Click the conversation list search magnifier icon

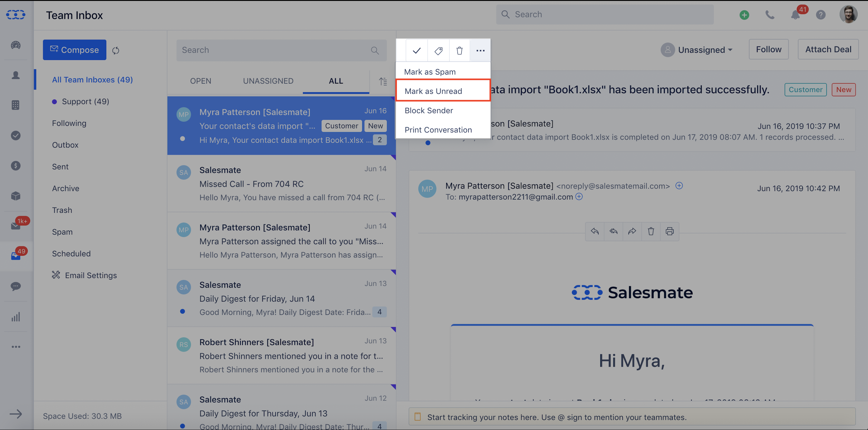(x=375, y=51)
